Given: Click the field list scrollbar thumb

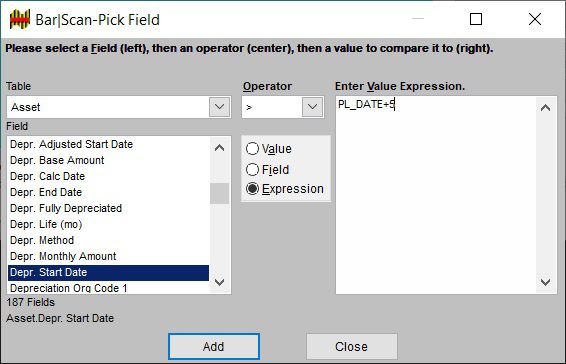Looking at the screenshot, I should coord(219,194).
